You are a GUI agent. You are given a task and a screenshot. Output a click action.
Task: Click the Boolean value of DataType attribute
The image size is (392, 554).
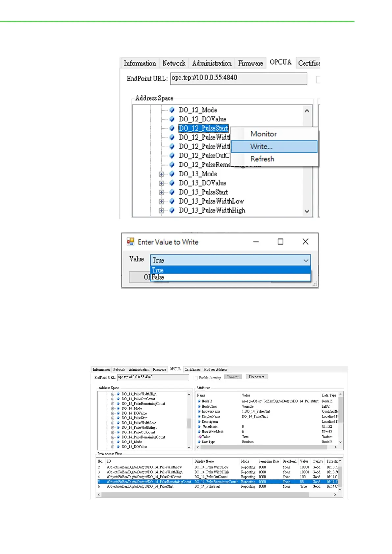(248, 442)
